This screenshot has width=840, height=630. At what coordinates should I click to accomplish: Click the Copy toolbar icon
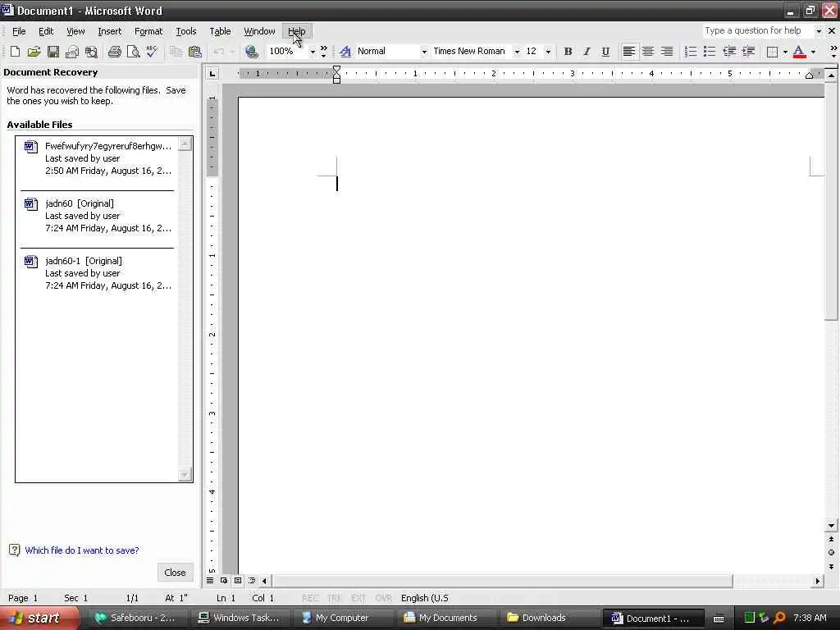176,52
